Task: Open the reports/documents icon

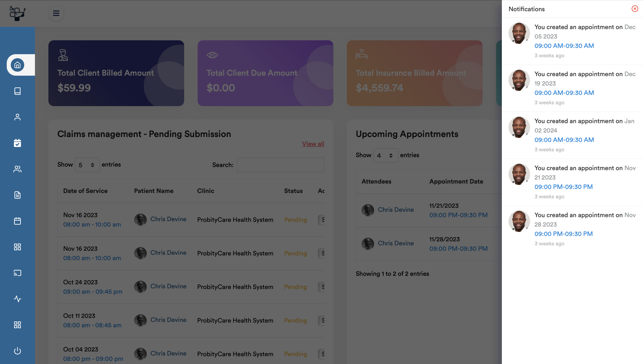Action: click(x=17, y=195)
